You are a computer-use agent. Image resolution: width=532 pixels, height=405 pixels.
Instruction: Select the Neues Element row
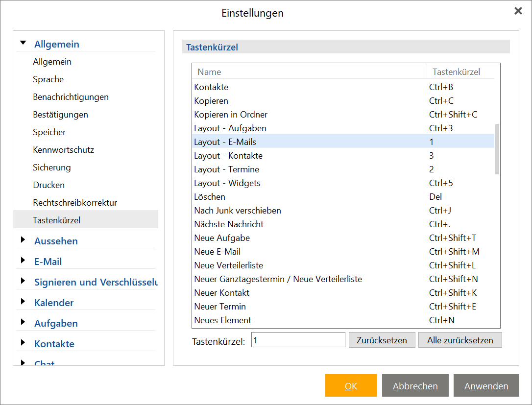coord(343,320)
